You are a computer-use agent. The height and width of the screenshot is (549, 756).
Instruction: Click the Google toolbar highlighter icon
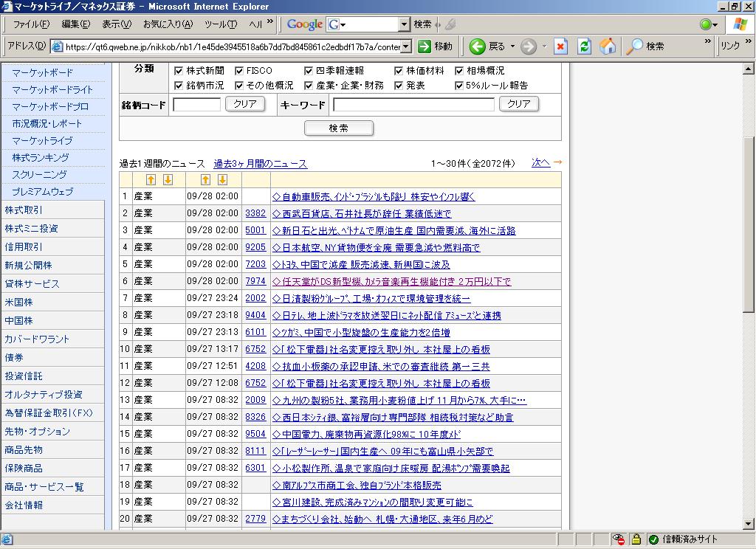click(x=450, y=24)
